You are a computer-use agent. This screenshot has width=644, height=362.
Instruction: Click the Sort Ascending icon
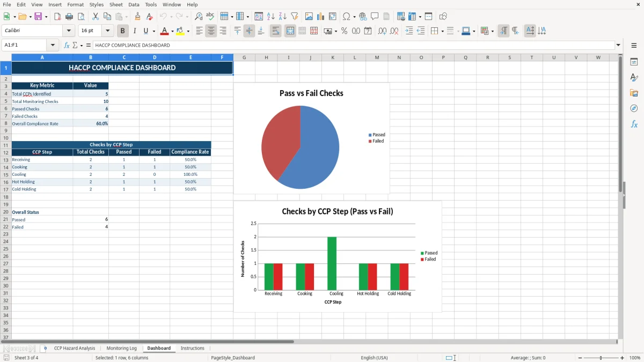271,17
